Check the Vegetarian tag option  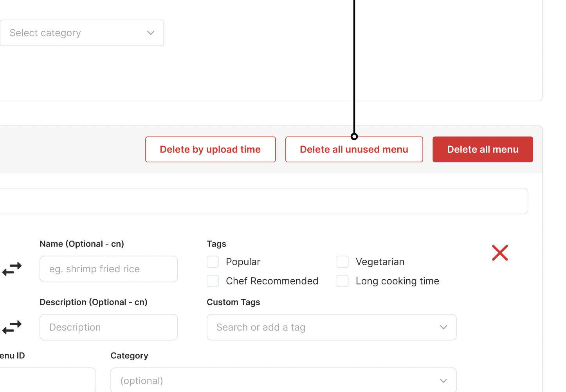pos(342,262)
